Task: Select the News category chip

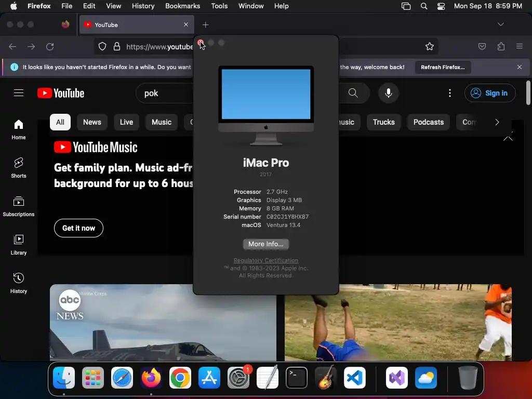Action: click(x=92, y=122)
